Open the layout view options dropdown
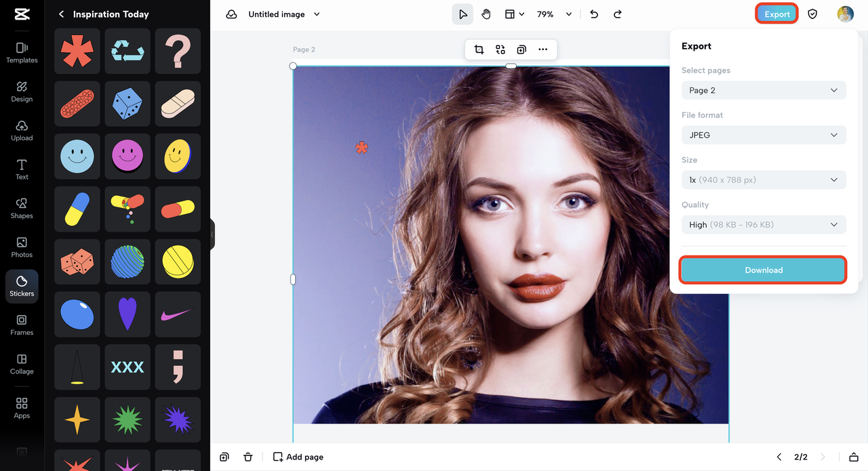The height and width of the screenshot is (471, 868). click(514, 14)
